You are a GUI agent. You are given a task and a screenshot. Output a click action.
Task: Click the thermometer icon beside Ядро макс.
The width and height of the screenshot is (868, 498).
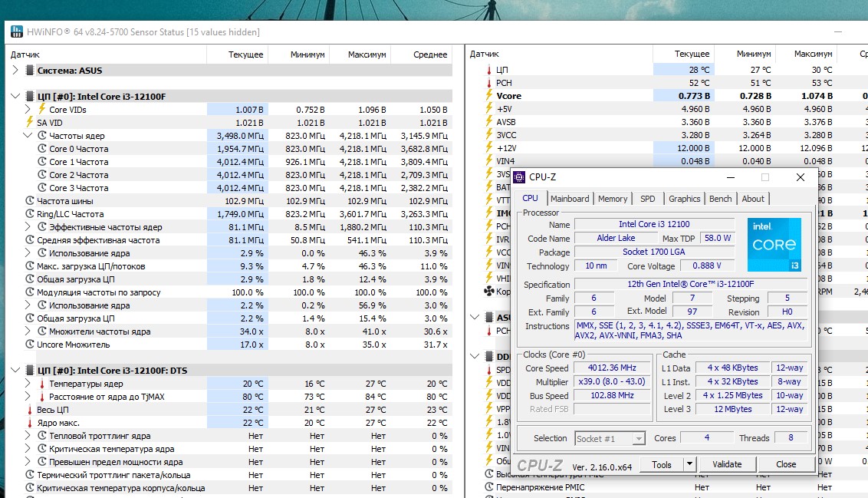pyautogui.click(x=29, y=423)
